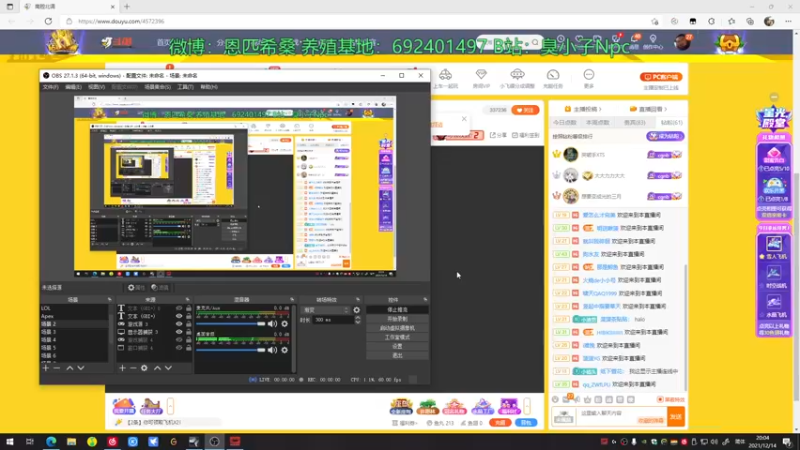800x450 pixels.
Task: Add a new scene with the plus icon
Action: pyautogui.click(x=46, y=368)
